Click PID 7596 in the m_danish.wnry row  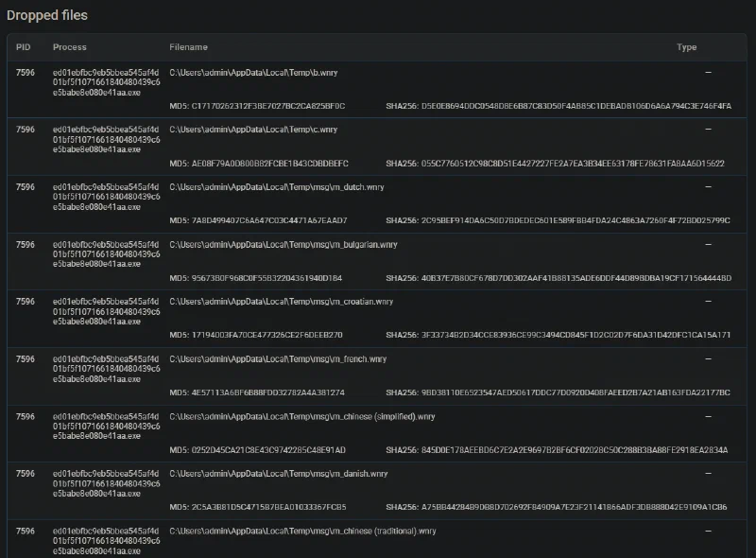26,474
